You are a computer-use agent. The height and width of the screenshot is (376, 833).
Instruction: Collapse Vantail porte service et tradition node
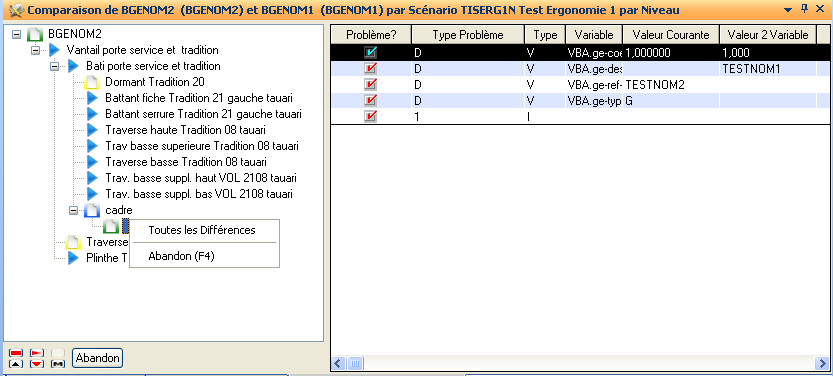coord(36,50)
